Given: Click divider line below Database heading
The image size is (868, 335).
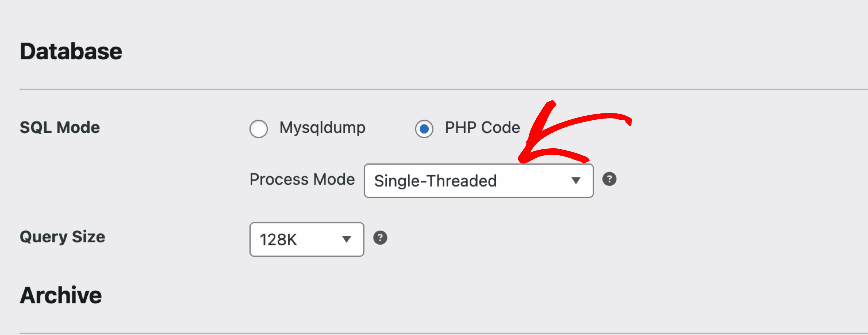Looking at the screenshot, I should tap(444, 90).
